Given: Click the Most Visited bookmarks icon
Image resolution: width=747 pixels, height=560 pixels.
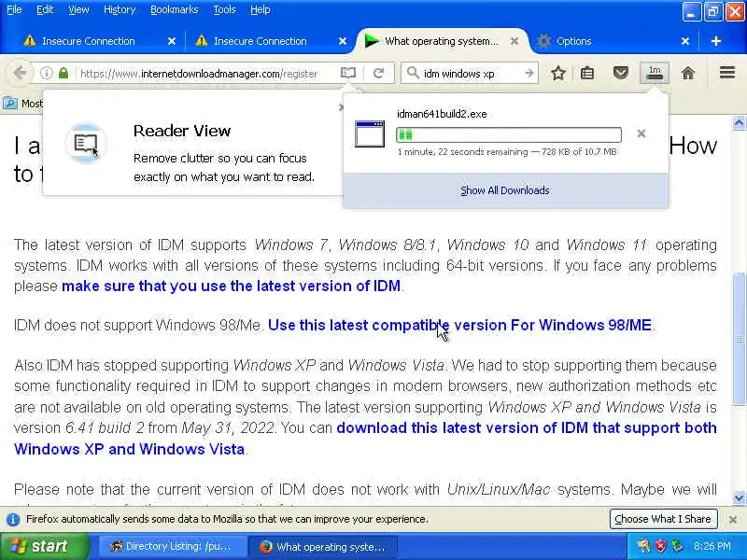Looking at the screenshot, I should 10,103.
